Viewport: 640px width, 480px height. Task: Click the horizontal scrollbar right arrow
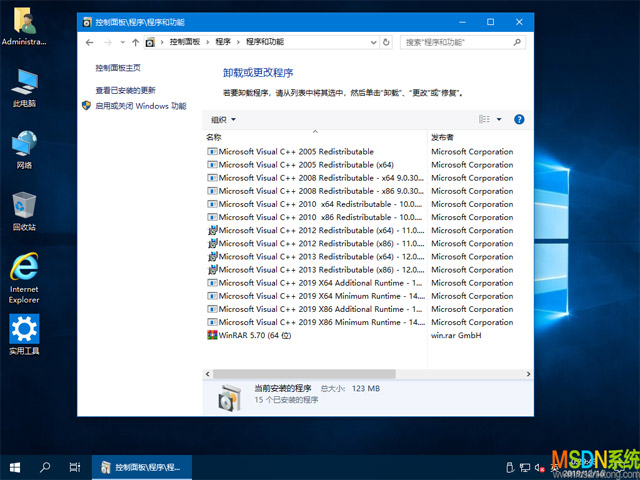click(x=529, y=374)
